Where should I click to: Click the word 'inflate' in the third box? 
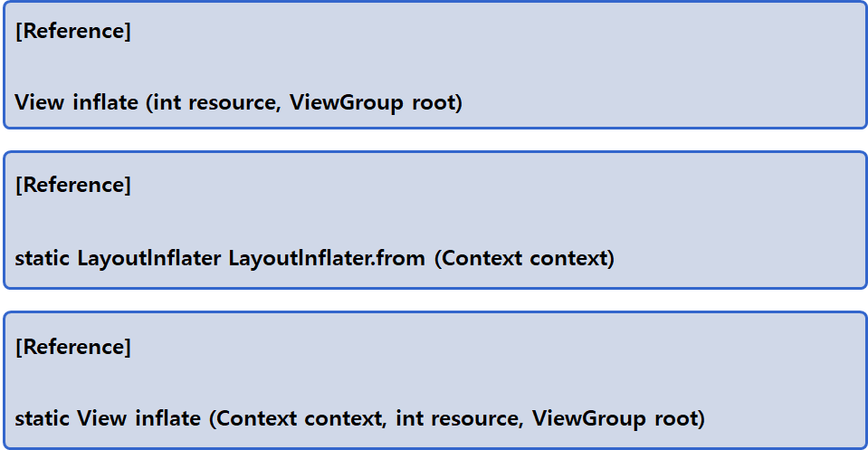168,418
